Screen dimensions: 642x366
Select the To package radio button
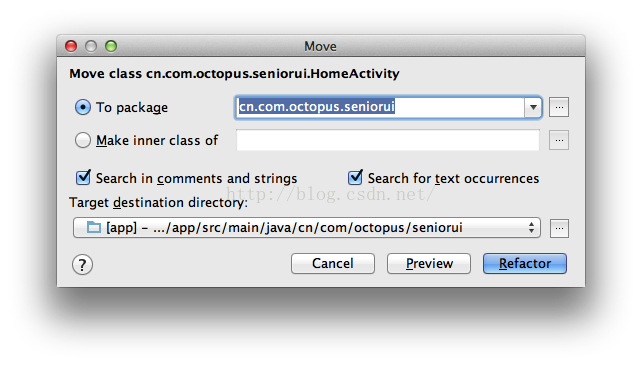click(83, 107)
